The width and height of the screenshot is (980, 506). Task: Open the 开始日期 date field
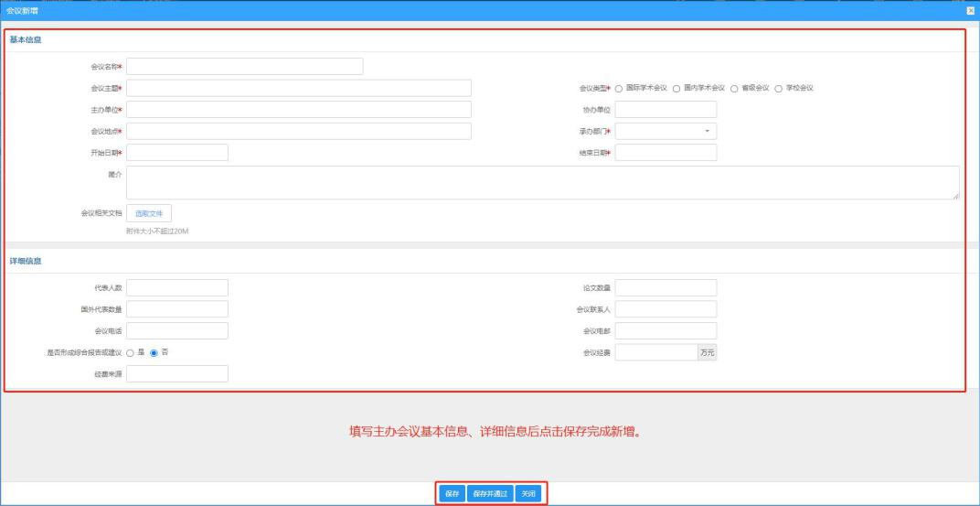click(177, 153)
